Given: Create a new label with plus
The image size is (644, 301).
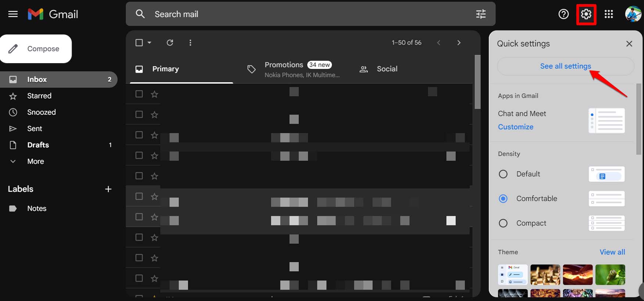Looking at the screenshot, I should click(108, 189).
